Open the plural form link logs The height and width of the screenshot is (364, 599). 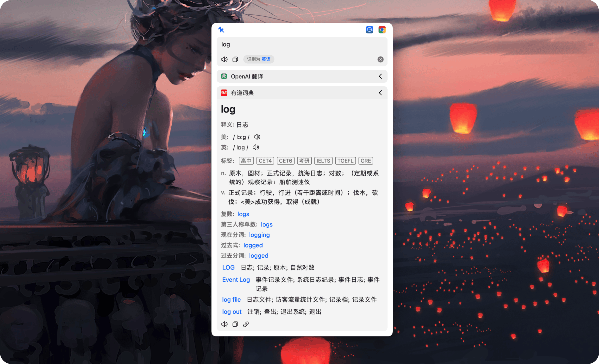(243, 214)
